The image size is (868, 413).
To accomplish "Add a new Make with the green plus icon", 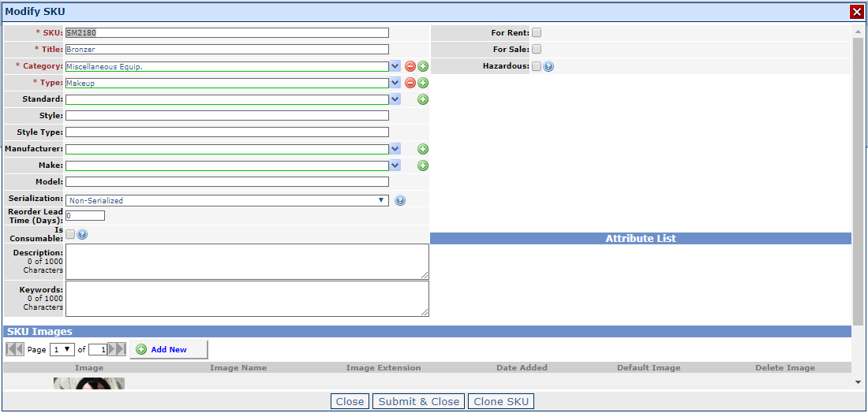I will [423, 166].
